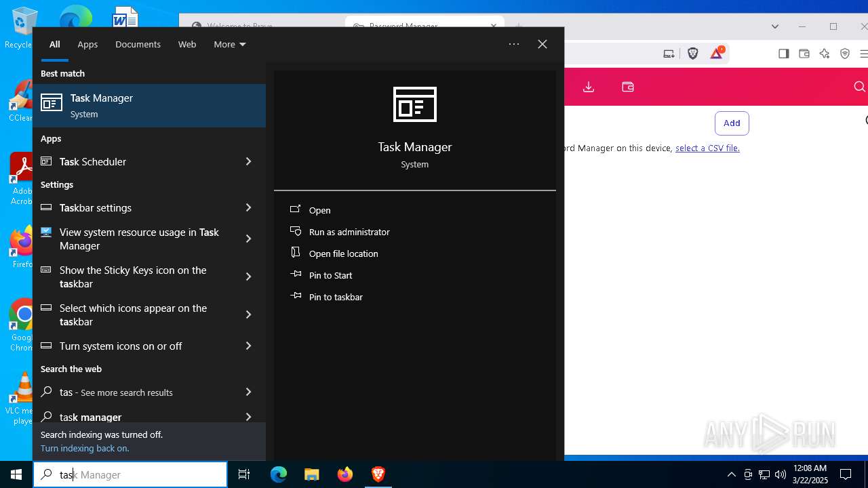Open Brave Wallet toolbar icon

[x=804, y=54]
